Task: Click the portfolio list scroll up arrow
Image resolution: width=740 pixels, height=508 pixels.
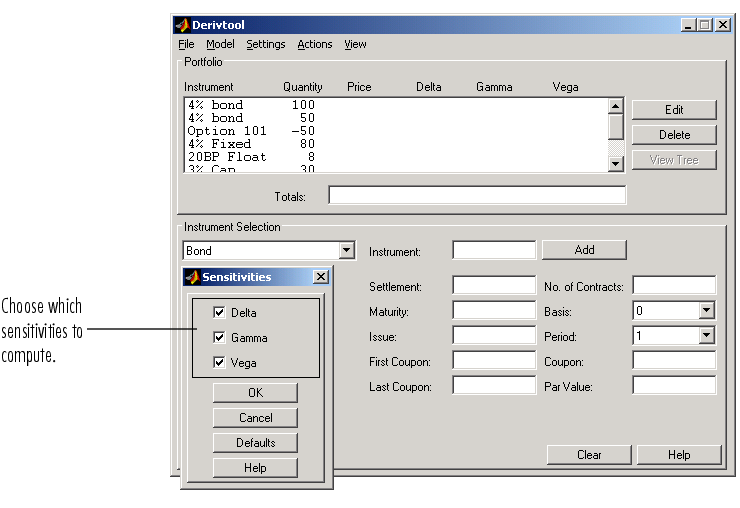Action: (615, 106)
